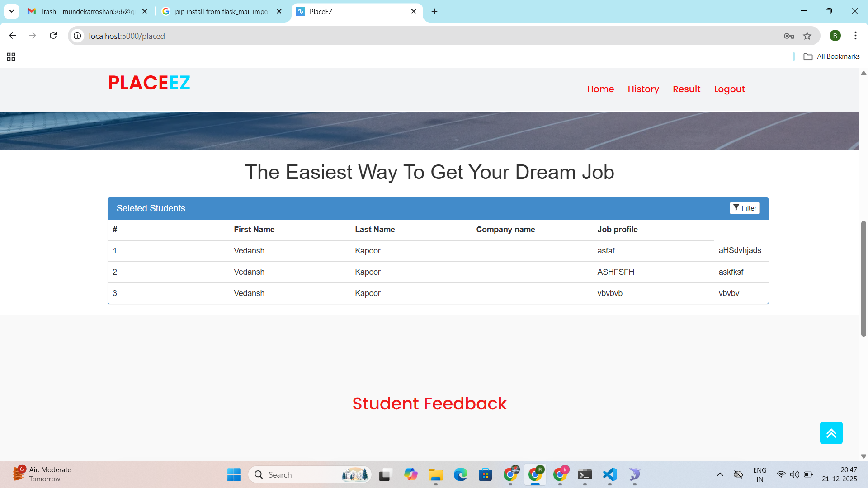The image size is (868, 488).
Task: Click the Filter button in table header
Action: point(744,208)
